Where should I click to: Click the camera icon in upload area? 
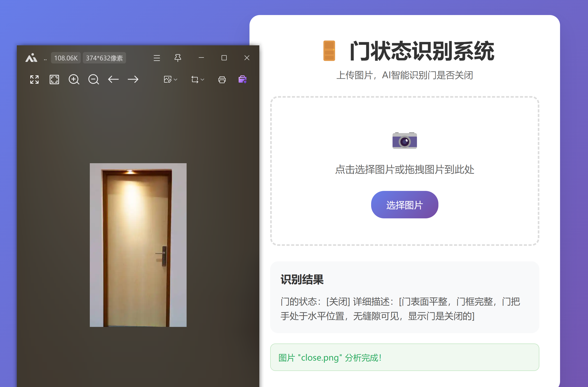pos(404,141)
